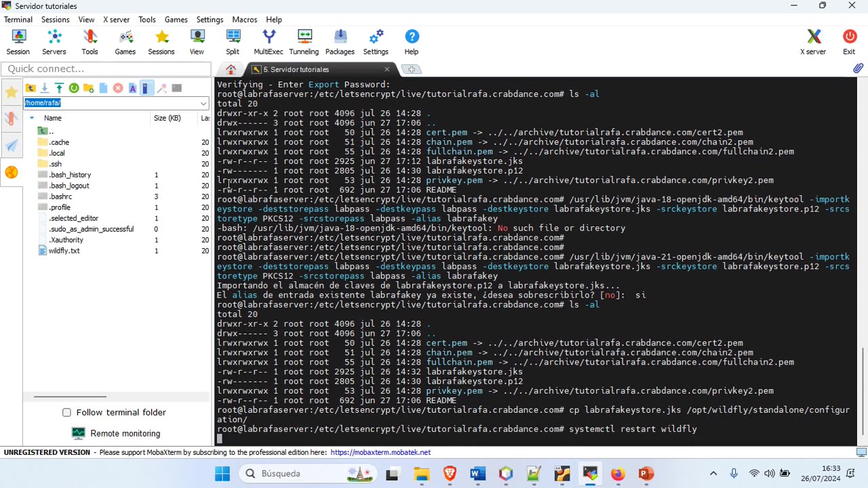Click the red Exit power button
Viewport: 868px width, 488px height.
coord(849,42)
